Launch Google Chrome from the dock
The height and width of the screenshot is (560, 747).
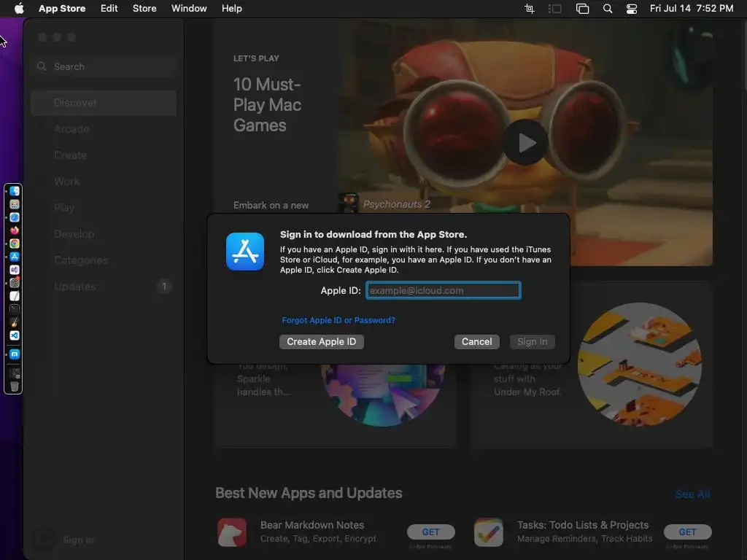(x=15, y=244)
